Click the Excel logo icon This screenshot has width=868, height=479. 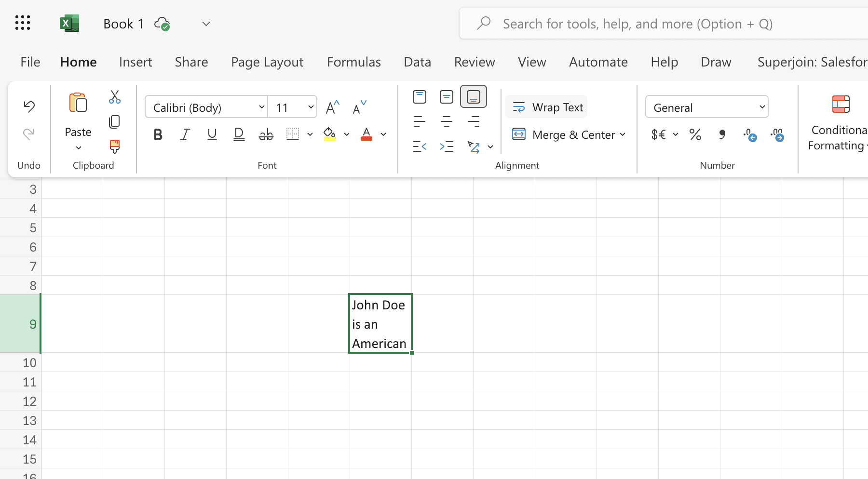point(69,23)
